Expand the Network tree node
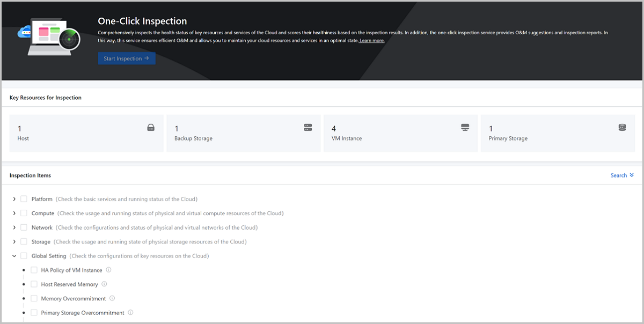Screen dimensions: 644x324 (14, 227)
